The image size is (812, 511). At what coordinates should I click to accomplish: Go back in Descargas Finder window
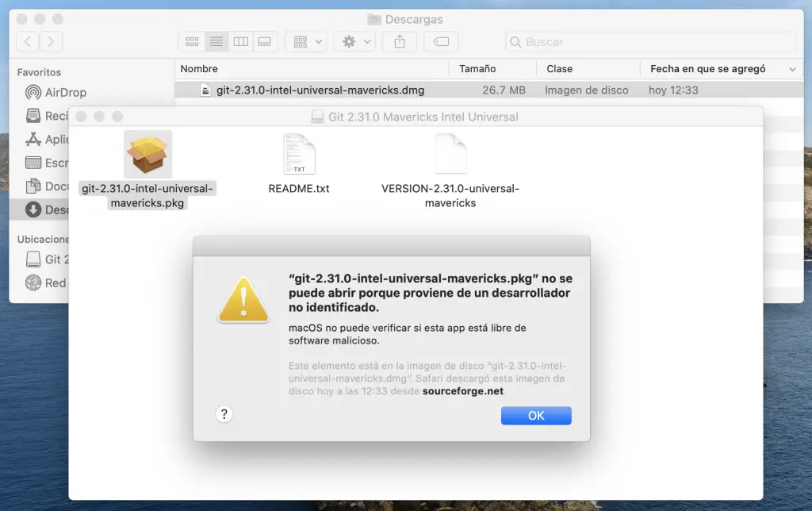pos(28,41)
